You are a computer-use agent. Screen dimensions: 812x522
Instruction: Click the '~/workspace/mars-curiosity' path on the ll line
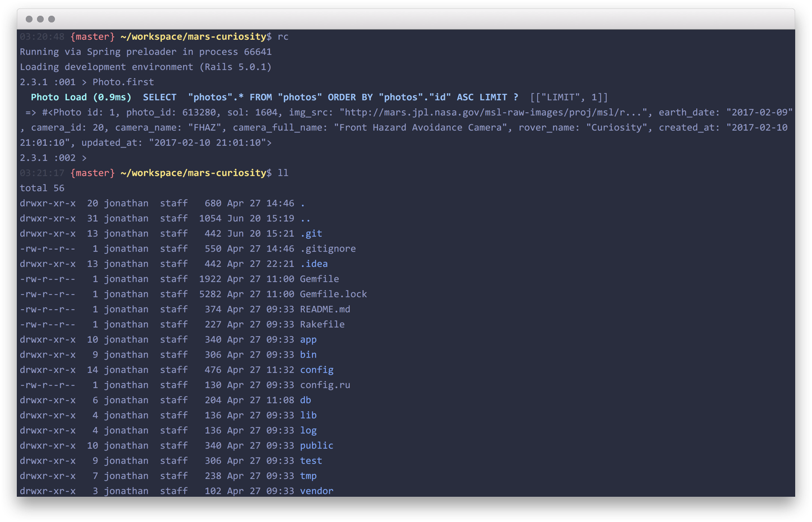pyautogui.click(x=193, y=173)
